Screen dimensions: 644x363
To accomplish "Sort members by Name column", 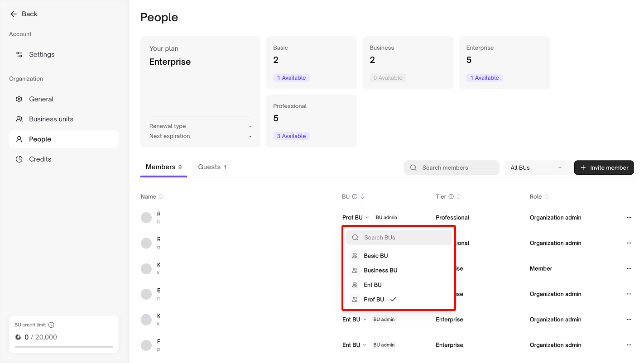I will pos(161,196).
